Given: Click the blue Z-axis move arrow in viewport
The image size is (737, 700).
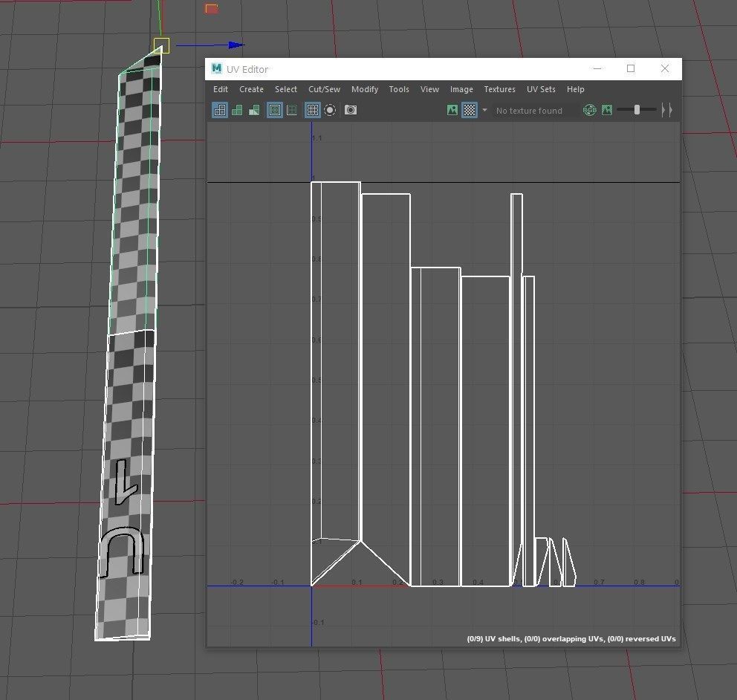Looking at the screenshot, I should [236, 45].
